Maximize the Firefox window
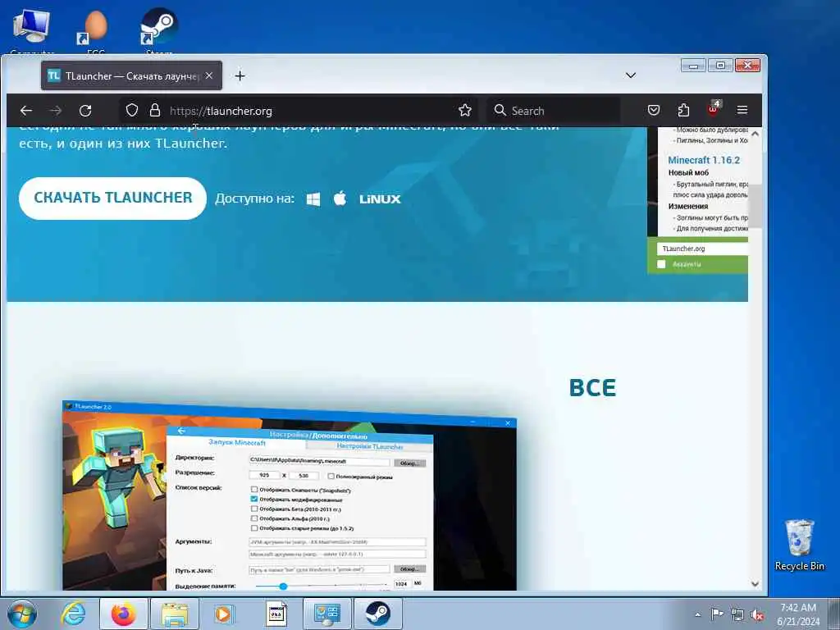The height and width of the screenshot is (630, 840). pos(720,66)
